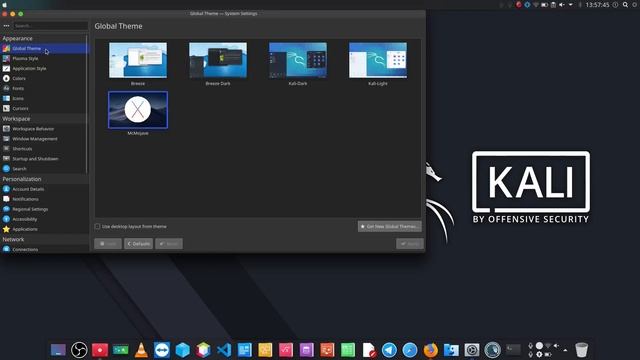The height and width of the screenshot is (360, 640).
Task: Click the battery icon in the top panel
Action: pos(544,5)
